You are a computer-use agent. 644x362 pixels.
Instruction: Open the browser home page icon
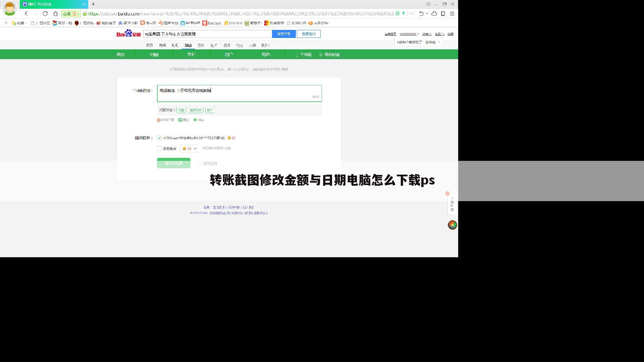point(55,14)
